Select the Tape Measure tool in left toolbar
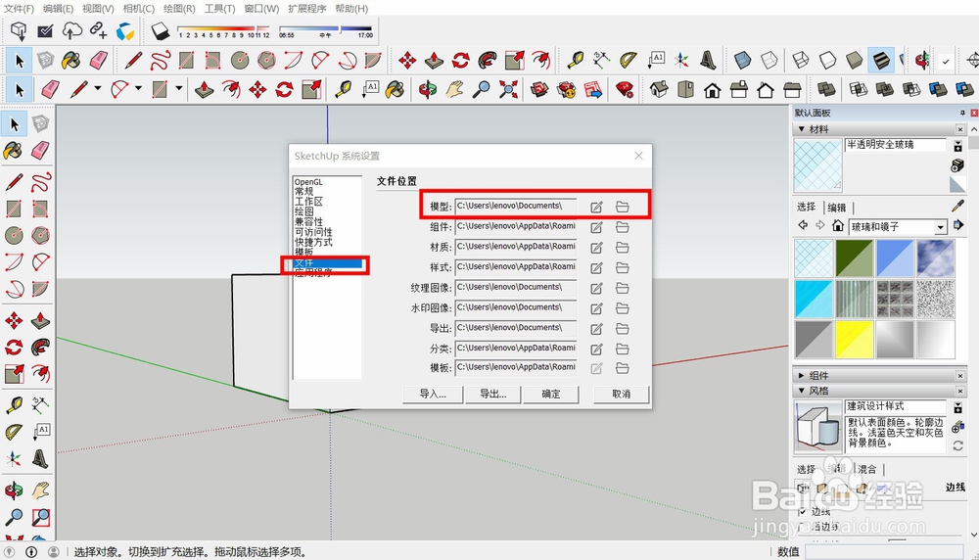 click(13, 404)
